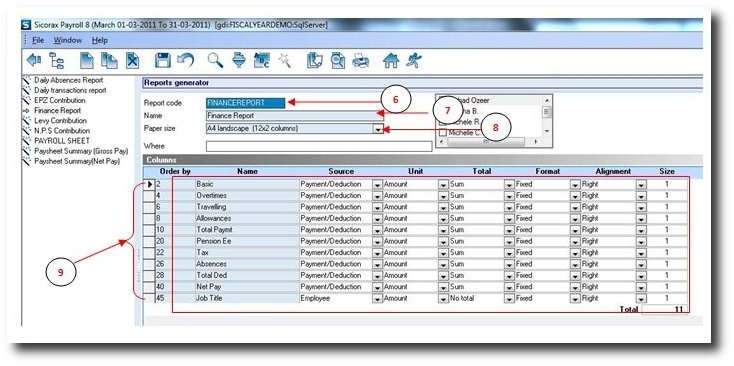Click the employee list vertical scrollbar down arrow
This screenshot has height=366, width=734.
click(547, 132)
